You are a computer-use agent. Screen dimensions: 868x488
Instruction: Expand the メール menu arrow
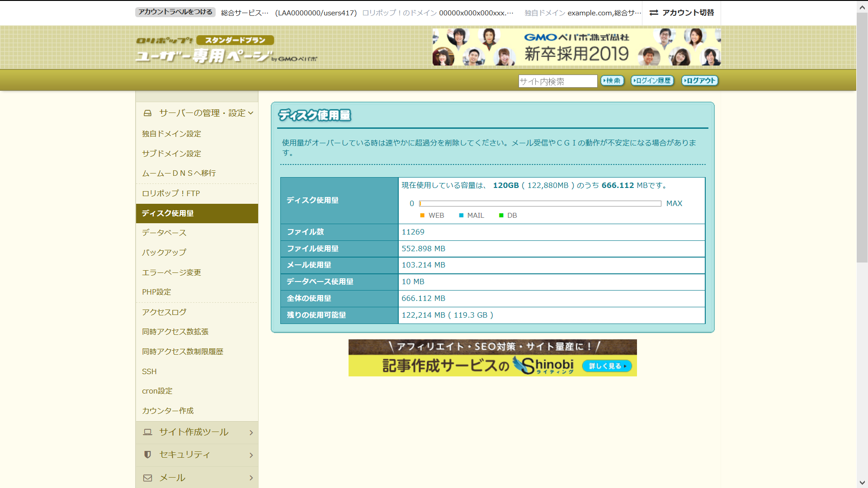pyautogui.click(x=251, y=478)
